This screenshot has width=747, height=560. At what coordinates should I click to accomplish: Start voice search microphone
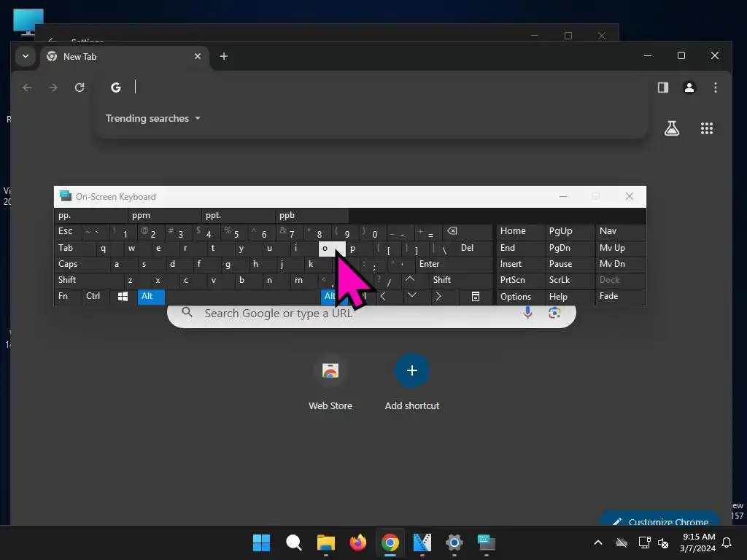527,313
